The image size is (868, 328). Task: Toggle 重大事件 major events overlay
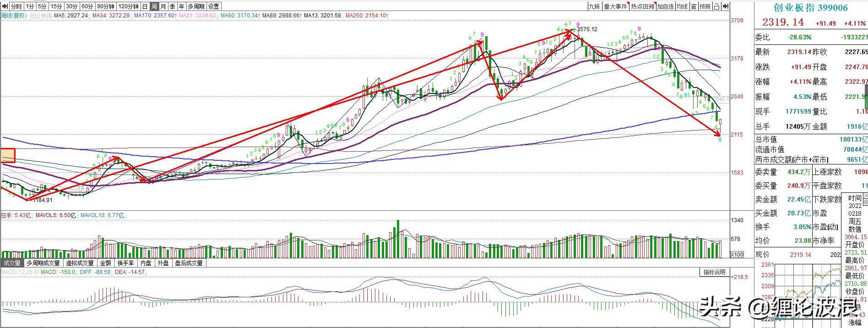(615, 6)
